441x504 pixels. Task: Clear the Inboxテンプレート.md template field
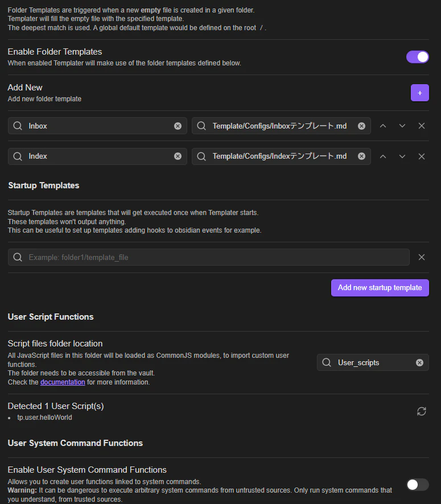click(x=361, y=126)
